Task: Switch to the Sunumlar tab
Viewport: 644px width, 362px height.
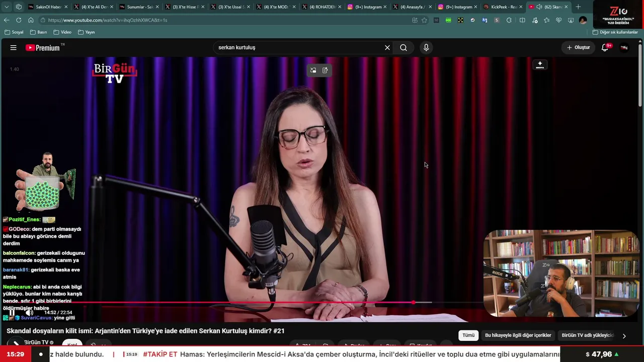Action: pyautogui.click(x=138, y=7)
